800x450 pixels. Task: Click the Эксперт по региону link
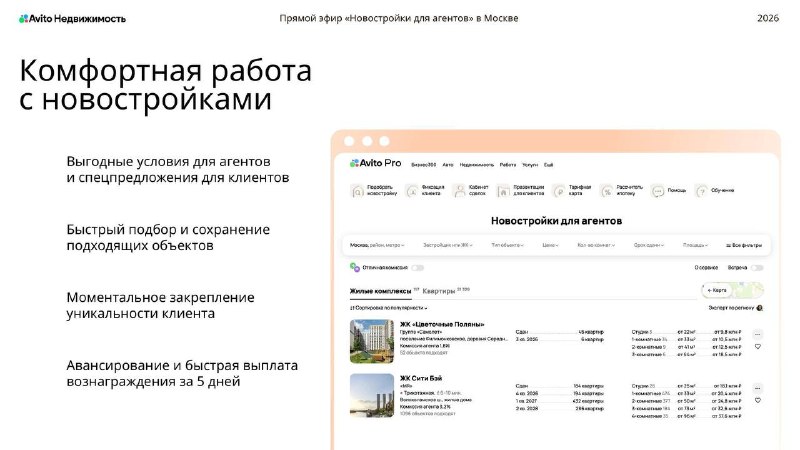pos(732,308)
